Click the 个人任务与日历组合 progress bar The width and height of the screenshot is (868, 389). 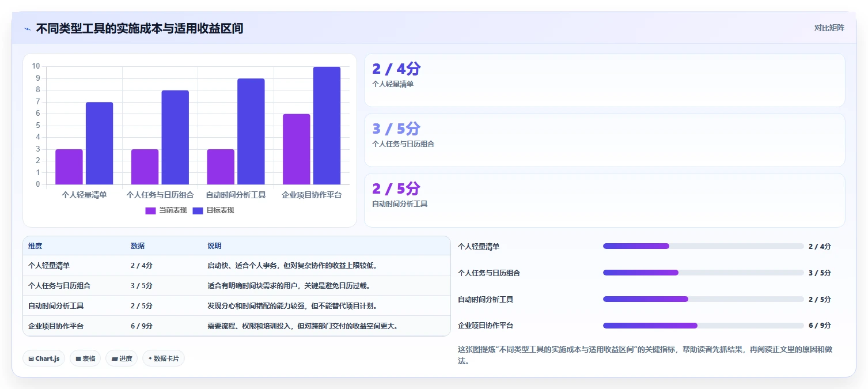703,273
